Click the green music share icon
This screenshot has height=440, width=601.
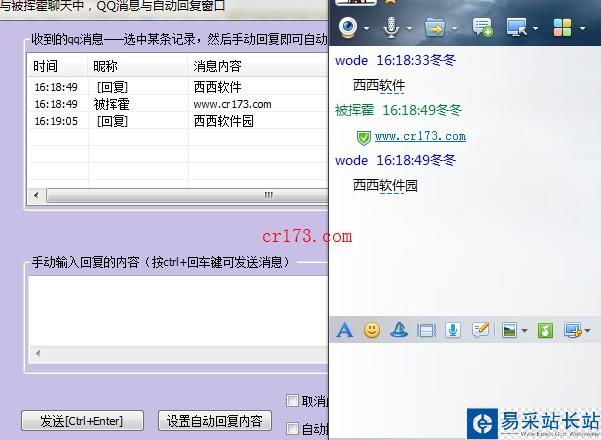click(x=545, y=330)
